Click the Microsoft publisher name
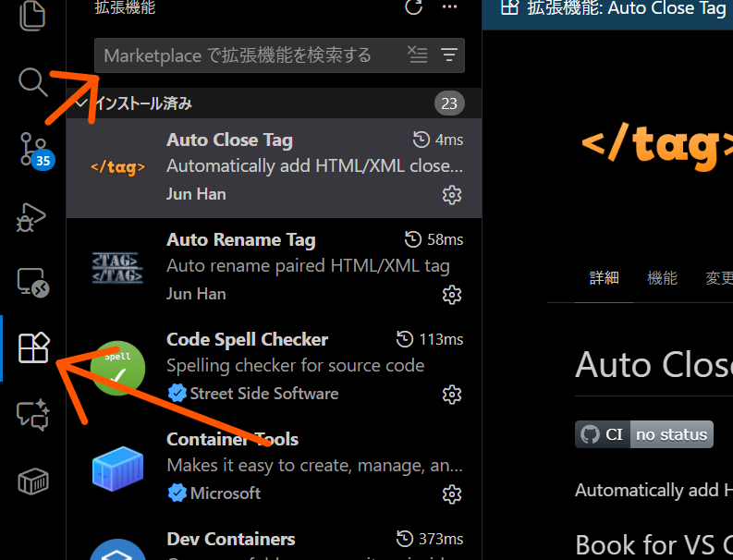The image size is (733, 560). tap(226, 493)
